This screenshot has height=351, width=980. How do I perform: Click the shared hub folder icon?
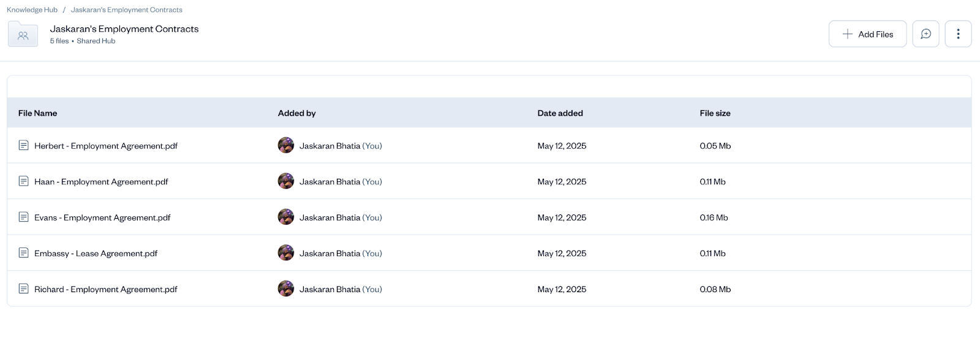click(x=23, y=35)
